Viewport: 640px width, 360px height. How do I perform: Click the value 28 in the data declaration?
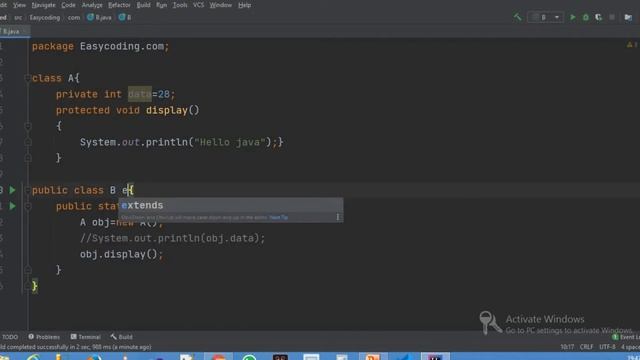[x=164, y=94]
